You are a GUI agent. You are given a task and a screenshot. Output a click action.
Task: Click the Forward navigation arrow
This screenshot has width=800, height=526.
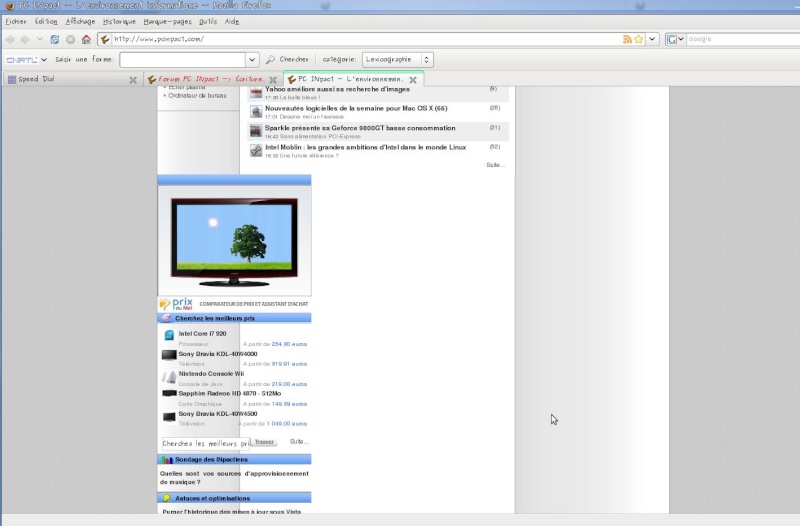pos(25,39)
